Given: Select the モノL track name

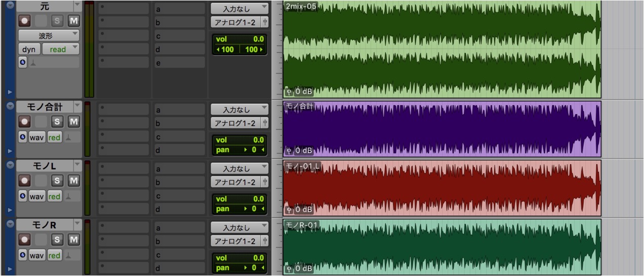Looking at the screenshot, I should point(45,165).
